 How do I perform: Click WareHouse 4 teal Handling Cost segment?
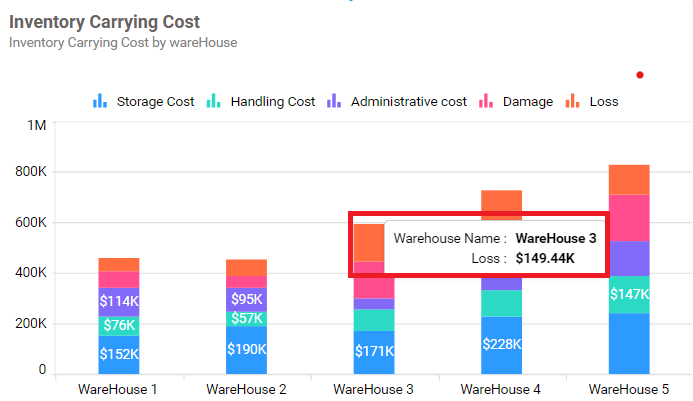502,303
